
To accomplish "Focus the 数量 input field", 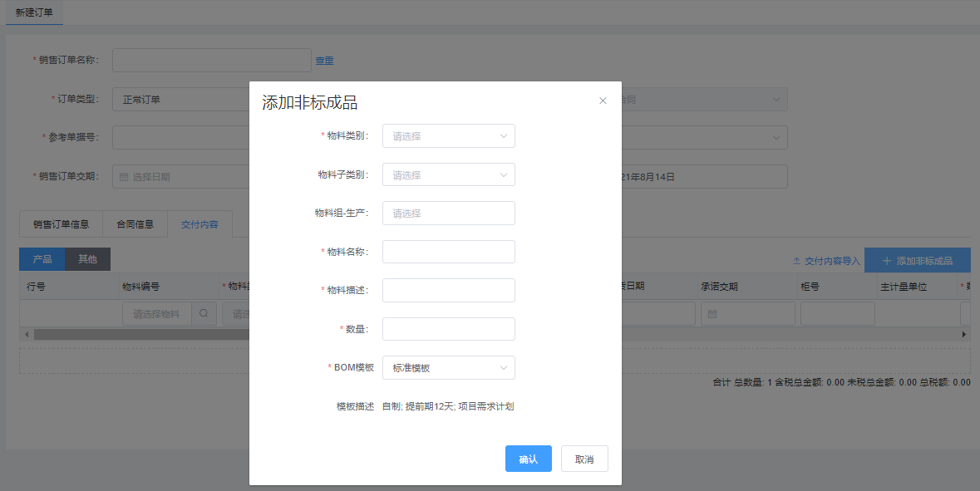I will (448, 329).
